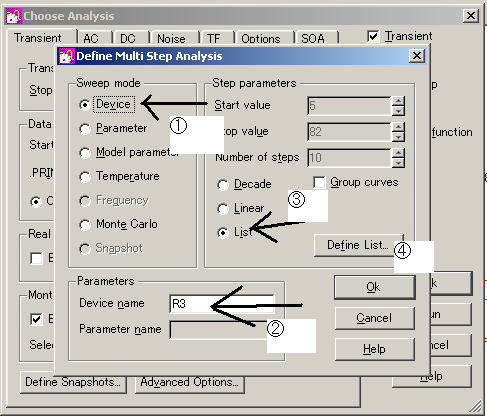Select the Linear step option

[x=222, y=209]
